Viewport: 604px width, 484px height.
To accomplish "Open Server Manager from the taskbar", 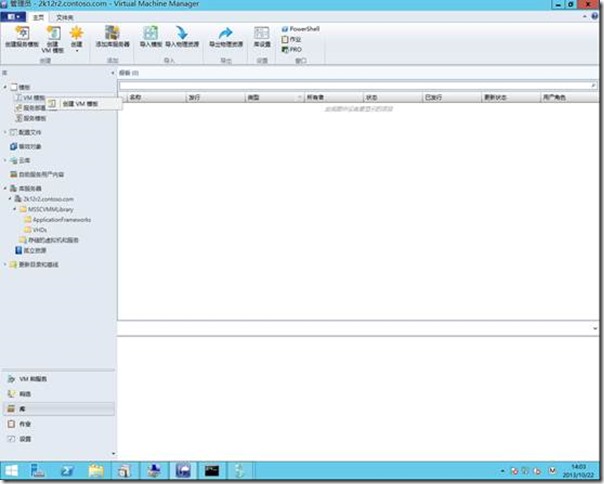I will pos(38,471).
